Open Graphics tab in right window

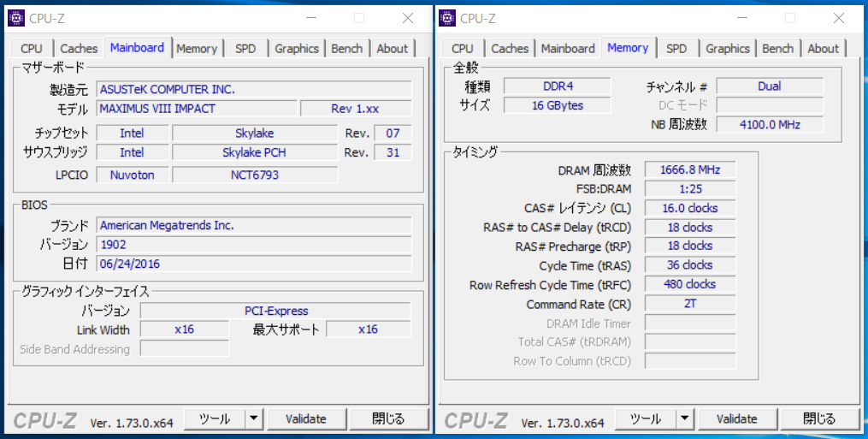[728, 48]
